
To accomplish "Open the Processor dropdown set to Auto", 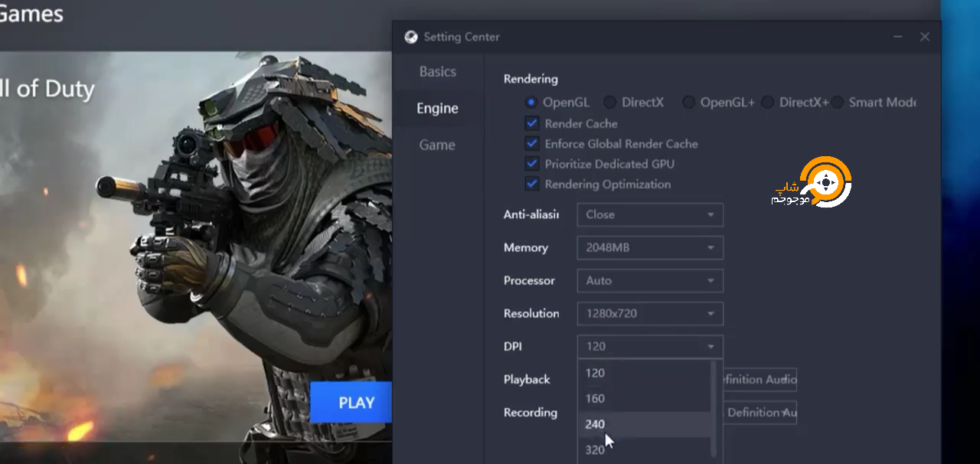I will tap(650, 280).
